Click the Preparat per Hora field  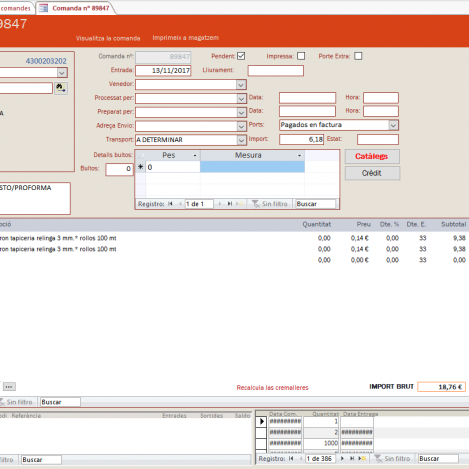(381, 111)
